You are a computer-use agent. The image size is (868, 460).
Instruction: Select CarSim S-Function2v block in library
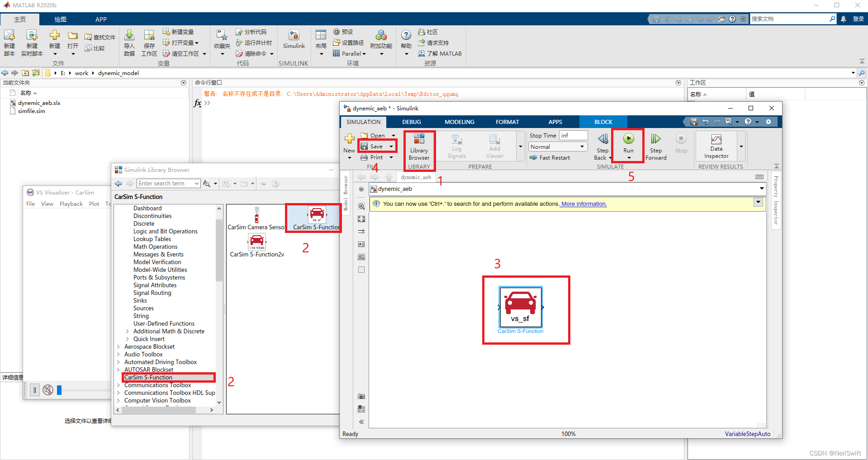coord(257,246)
